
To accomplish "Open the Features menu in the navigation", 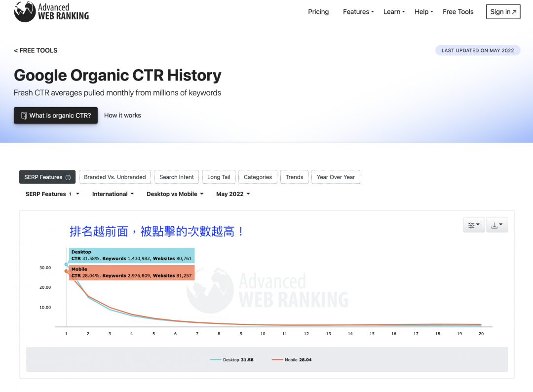I will [x=358, y=11].
